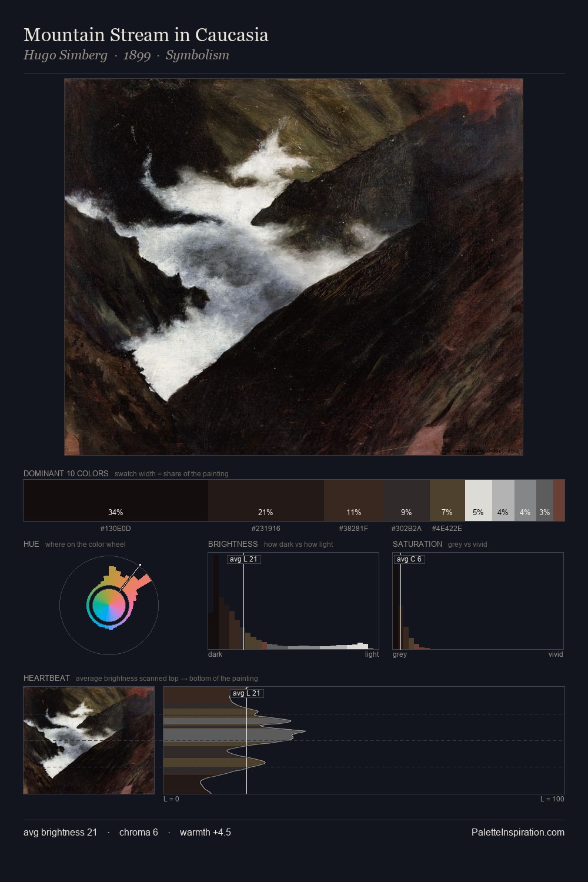Click hex code #4E422E
Image resolution: width=588 pixels, height=882 pixels.
click(447, 529)
